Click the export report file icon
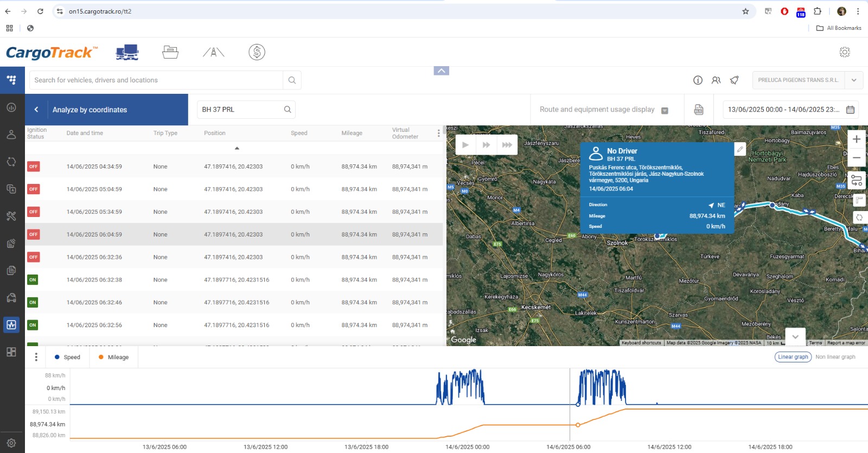The width and height of the screenshot is (868, 453). point(699,110)
